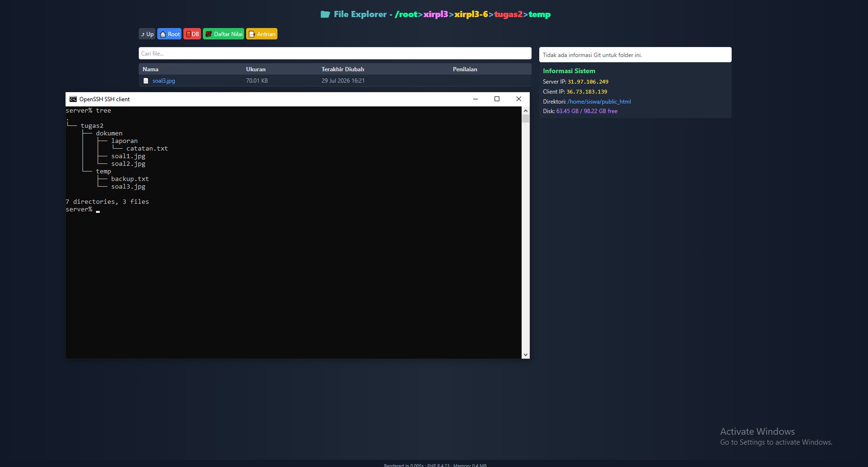Image resolution: width=868 pixels, height=467 pixels.
Task: Click OpenSSH SSH client title text
Action: (x=105, y=99)
